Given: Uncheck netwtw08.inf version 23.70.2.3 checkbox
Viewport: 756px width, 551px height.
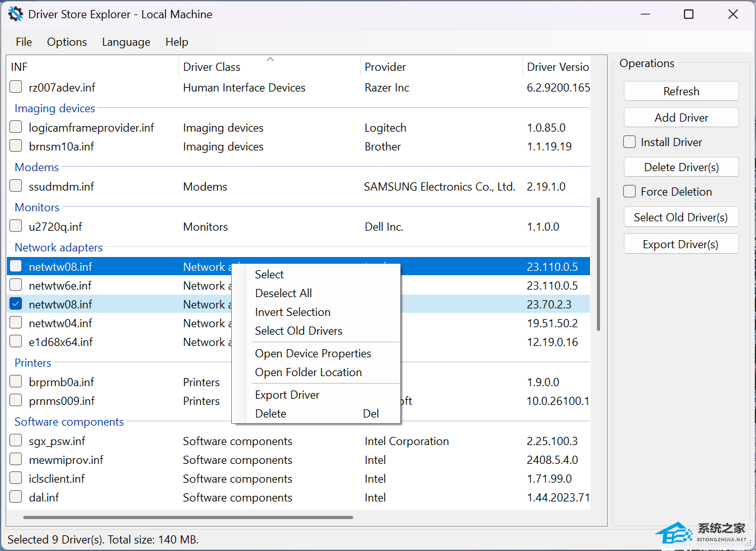Looking at the screenshot, I should tap(16, 305).
